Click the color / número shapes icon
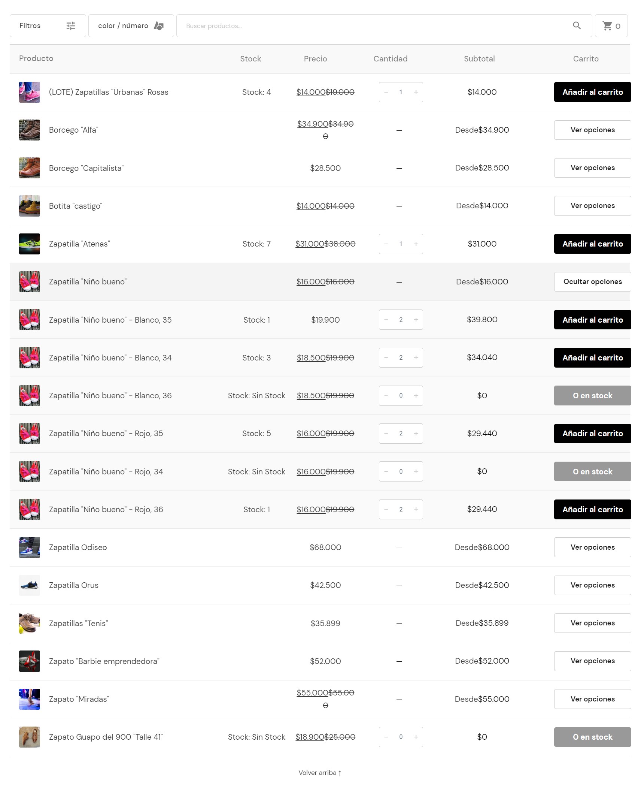Viewport: 644px width, 812px height. pyautogui.click(x=159, y=25)
